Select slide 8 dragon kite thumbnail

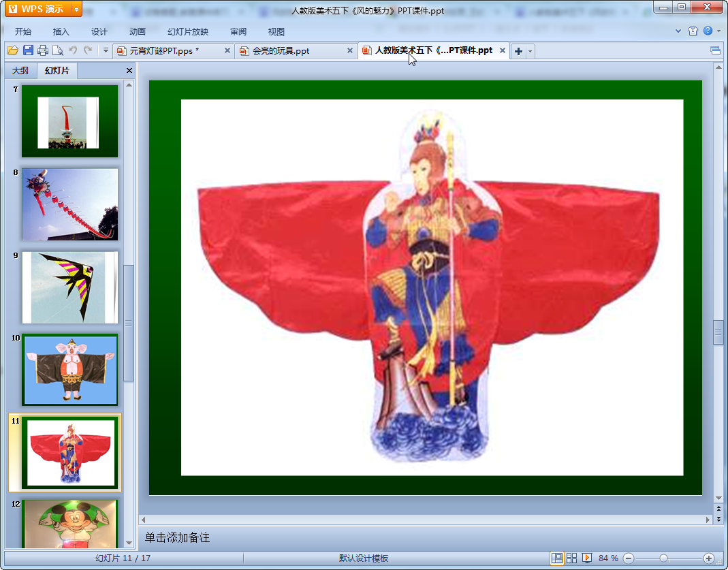pos(69,204)
